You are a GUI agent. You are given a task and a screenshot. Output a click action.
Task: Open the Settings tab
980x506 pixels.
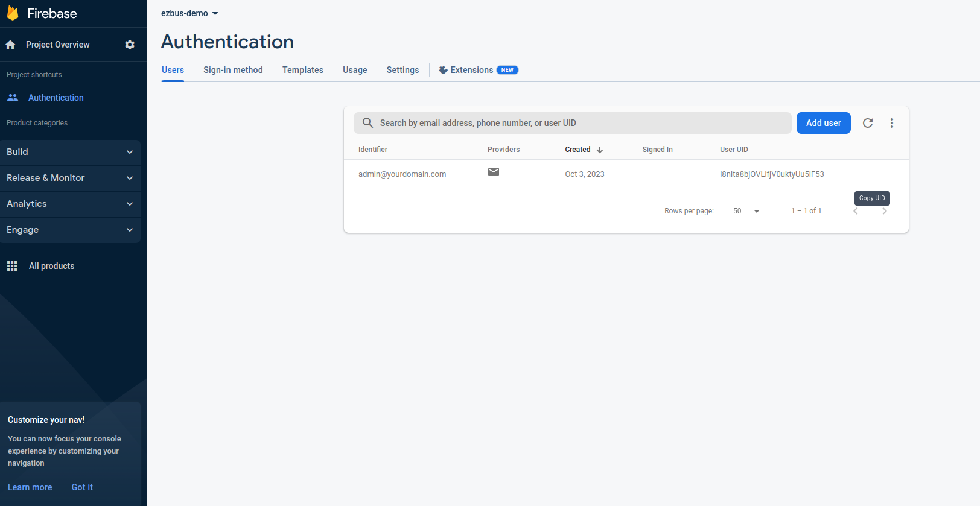402,70
